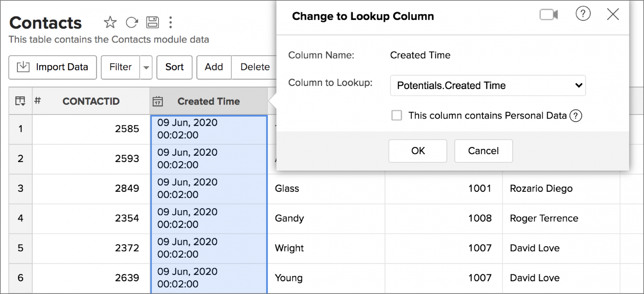
Task: Expand the Filter dropdown arrow
Action: coord(146,67)
